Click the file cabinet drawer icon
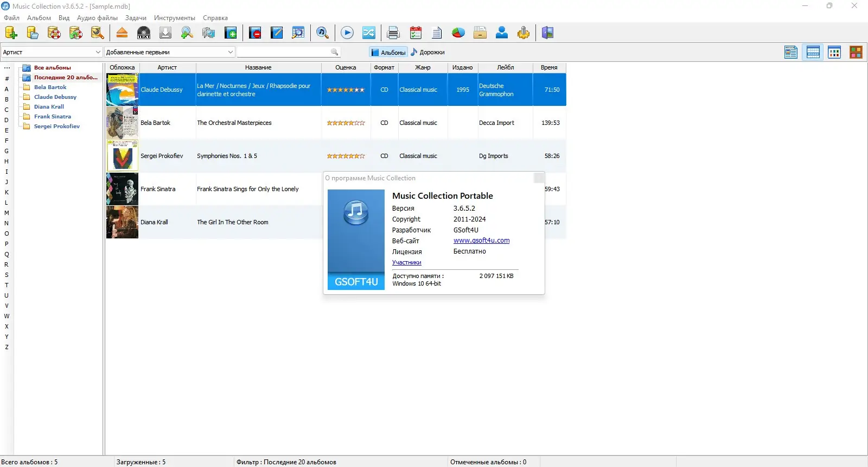 tap(480, 33)
